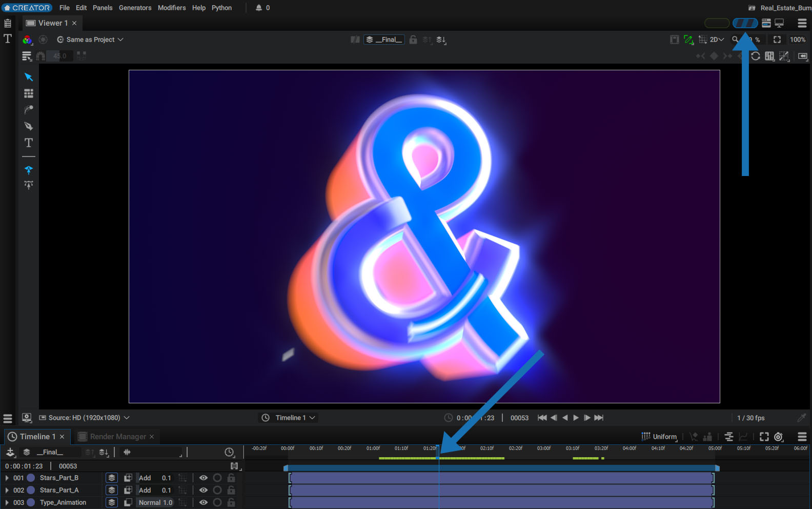812x509 pixels.
Task: Toggle visibility of Type_Animation layer
Action: [x=204, y=502]
